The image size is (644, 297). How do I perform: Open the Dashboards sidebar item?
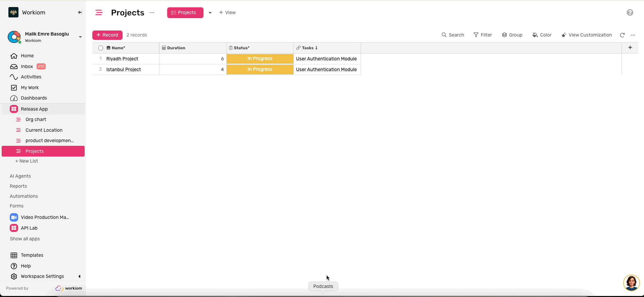pos(34,98)
